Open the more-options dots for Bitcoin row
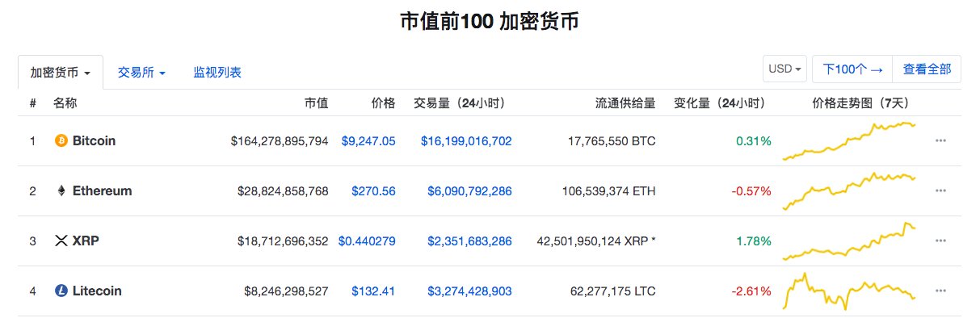Screen dimensions: 980x318 pyautogui.click(x=940, y=141)
